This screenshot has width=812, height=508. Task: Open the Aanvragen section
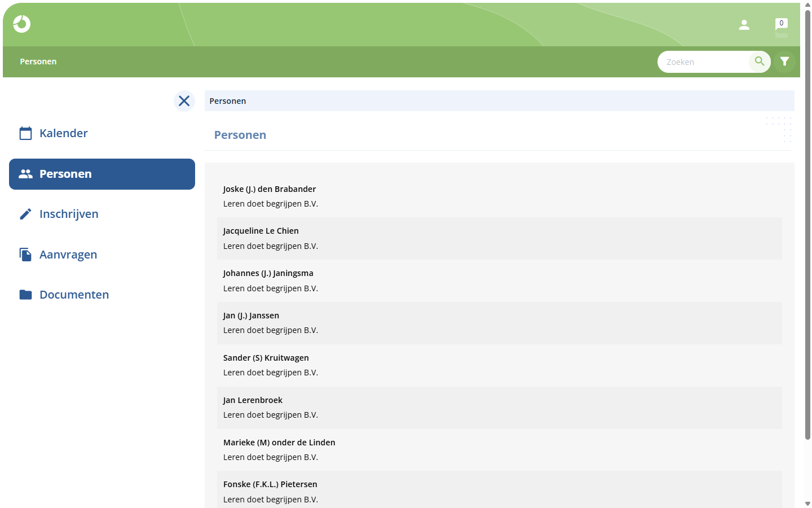point(102,255)
